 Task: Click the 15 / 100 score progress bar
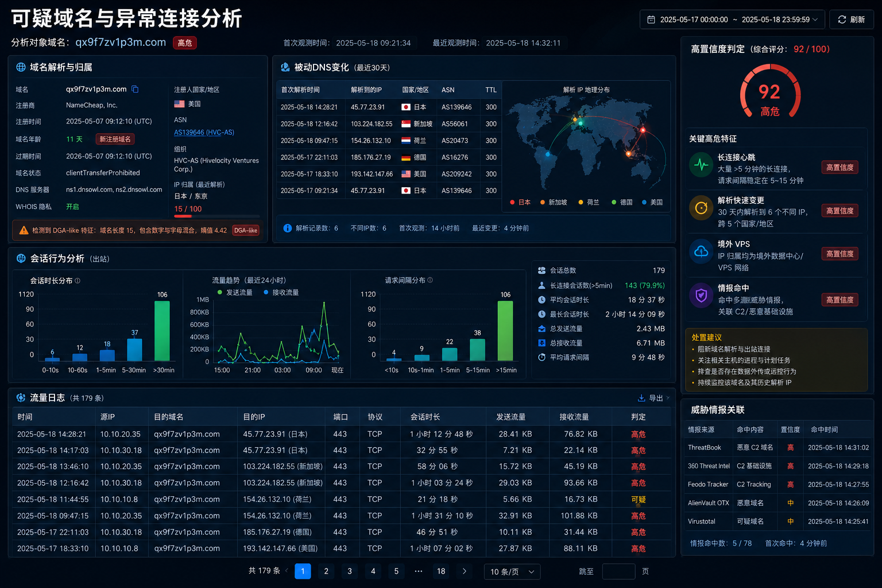coord(216,216)
